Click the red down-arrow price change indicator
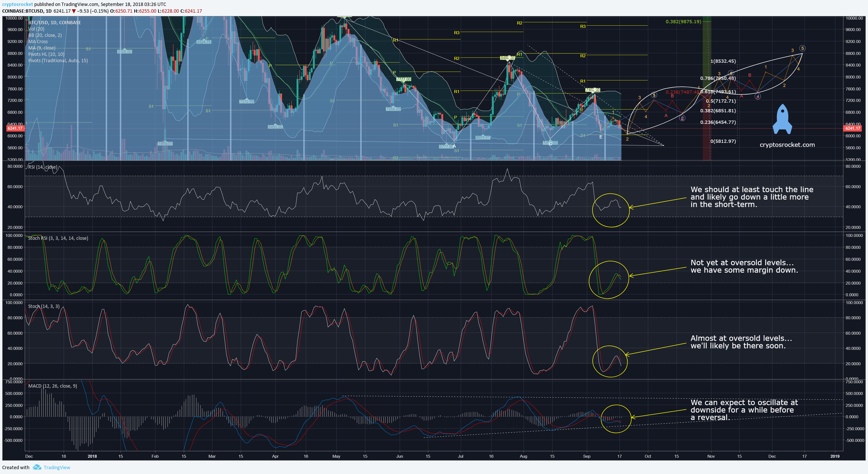The height and width of the screenshot is (474, 868). pyautogui.click(x=74, y=11)
